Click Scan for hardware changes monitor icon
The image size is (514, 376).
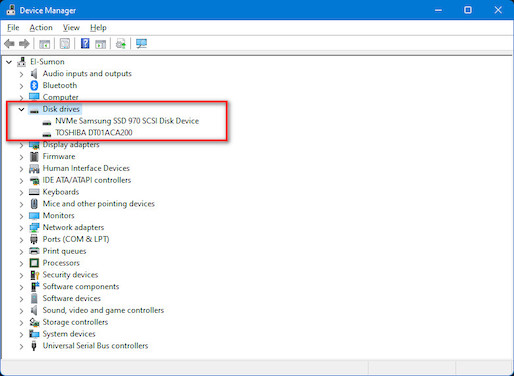[x=141, y=44]
